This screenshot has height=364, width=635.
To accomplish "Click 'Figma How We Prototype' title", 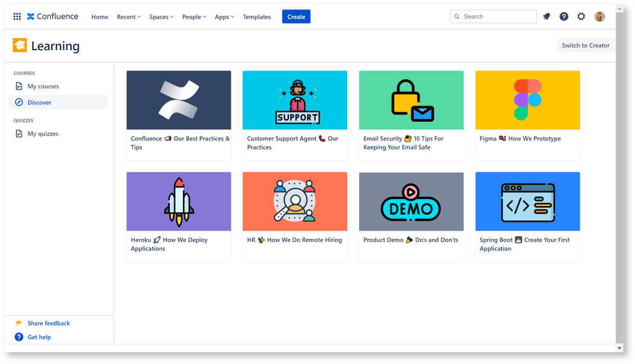I will pos(520,138).
